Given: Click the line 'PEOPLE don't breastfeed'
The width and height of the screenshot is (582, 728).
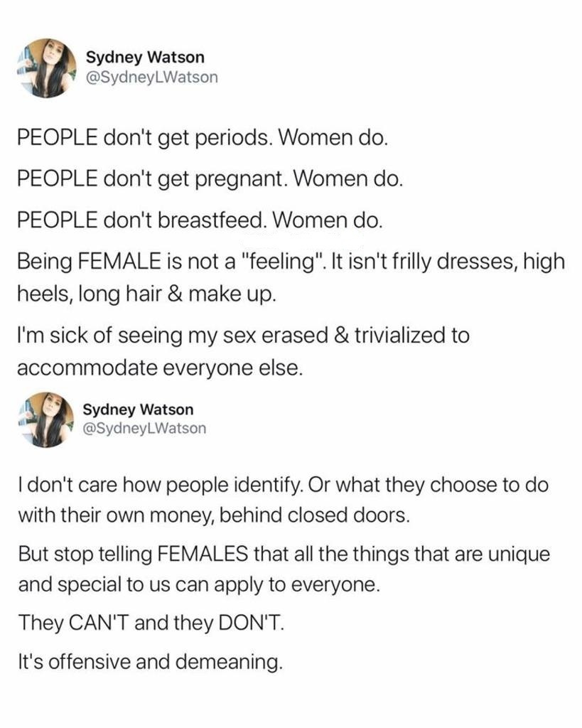Looking at the screenshot, I should (x=200, y=220).
